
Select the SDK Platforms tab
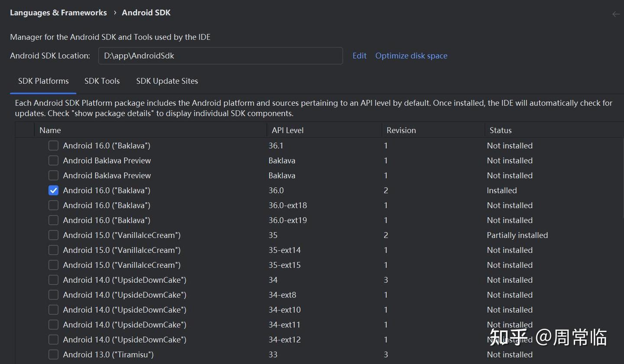pos(43,81)
